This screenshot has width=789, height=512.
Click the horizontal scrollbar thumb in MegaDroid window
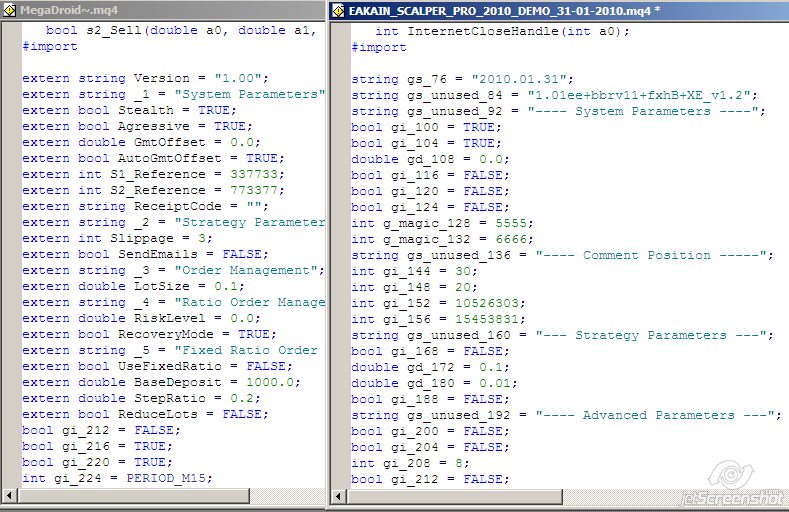click(x=133, y=496)
